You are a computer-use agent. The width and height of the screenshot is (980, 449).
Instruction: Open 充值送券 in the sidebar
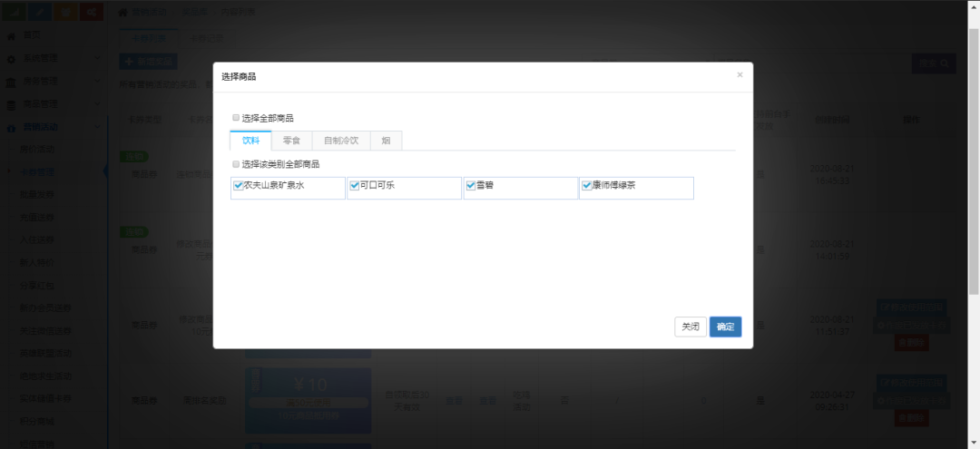(x=37, y=218)
